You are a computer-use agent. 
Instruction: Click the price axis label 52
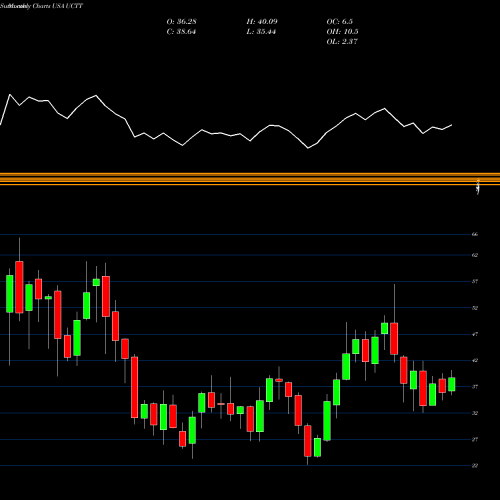(x=475, y=308)
